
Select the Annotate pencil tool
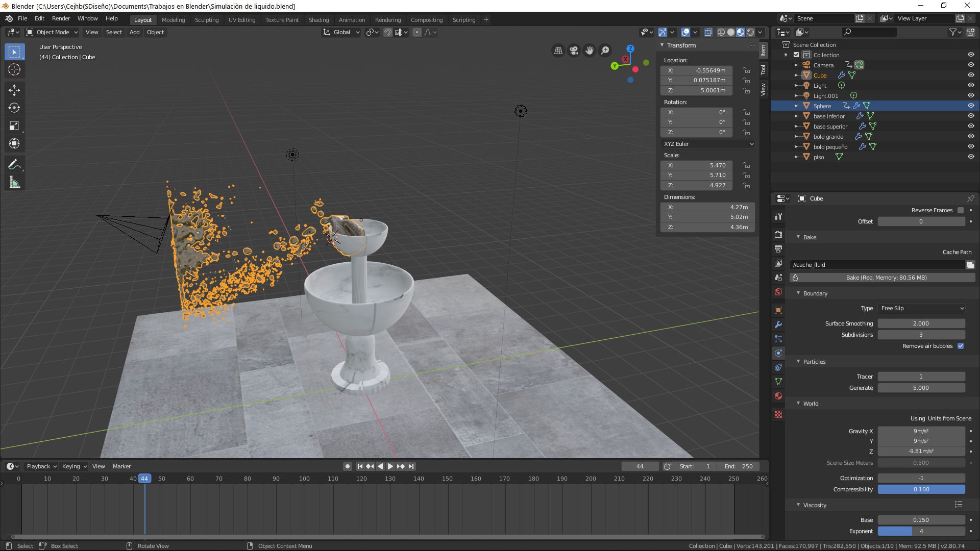click(14, 164)
